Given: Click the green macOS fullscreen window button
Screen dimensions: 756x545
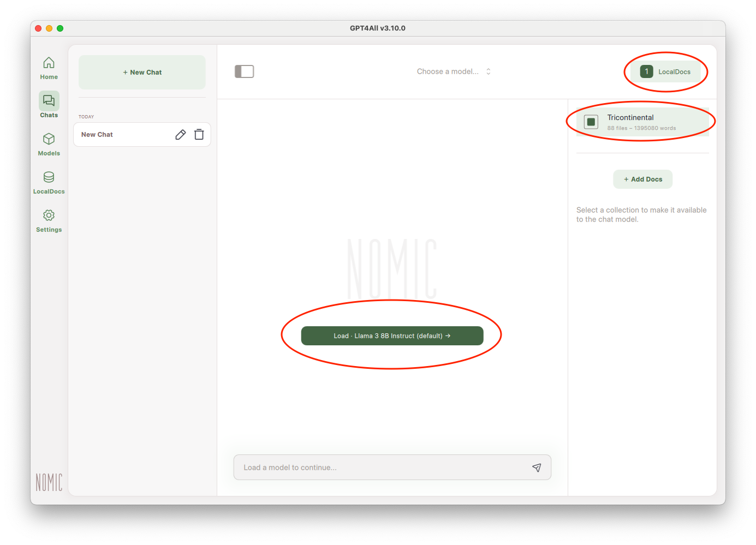Looking at the screenshot, I should tap(60, 28).
